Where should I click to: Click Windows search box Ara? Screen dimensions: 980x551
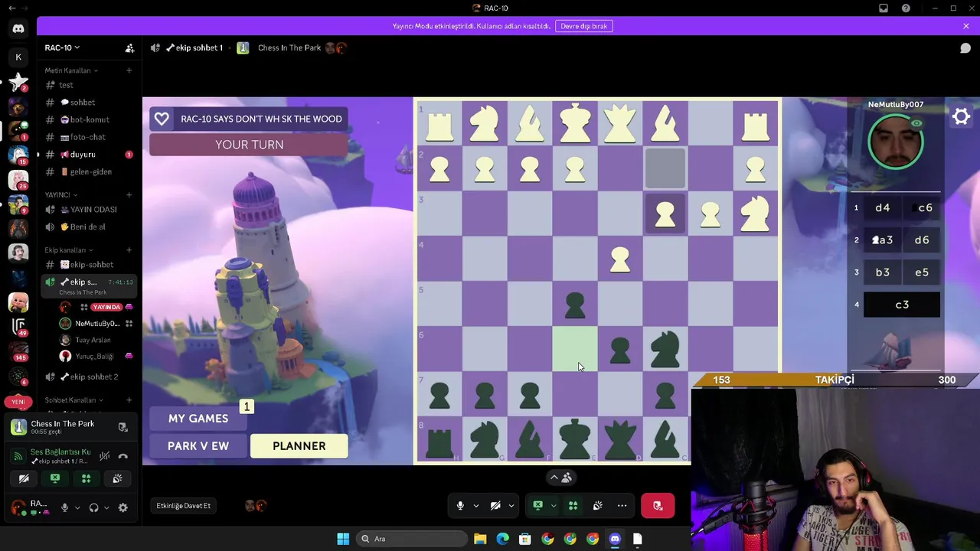tap(412, 539)
